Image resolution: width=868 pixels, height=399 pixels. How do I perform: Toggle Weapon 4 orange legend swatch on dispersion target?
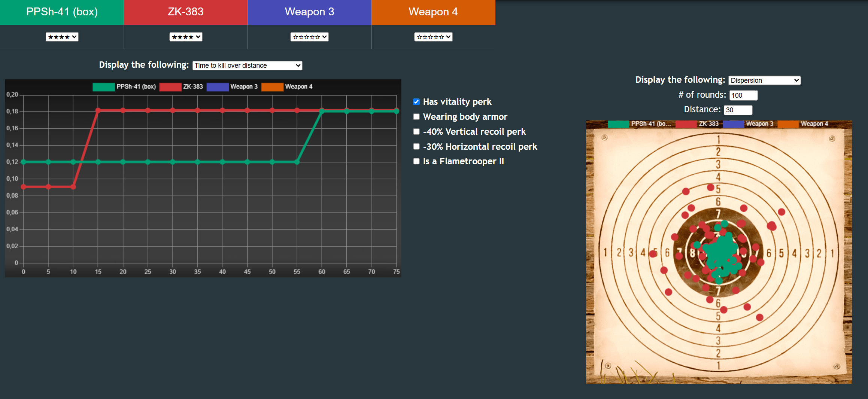tap(788, 124)
